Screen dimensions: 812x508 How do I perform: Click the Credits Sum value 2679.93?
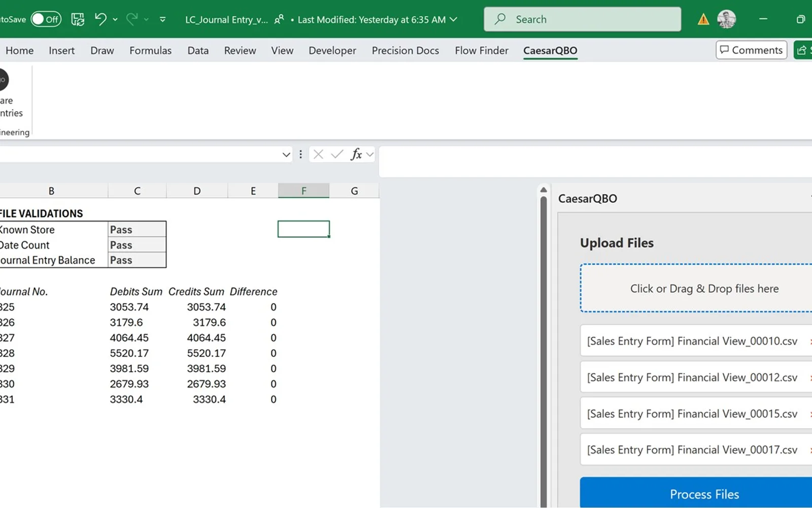207,384
